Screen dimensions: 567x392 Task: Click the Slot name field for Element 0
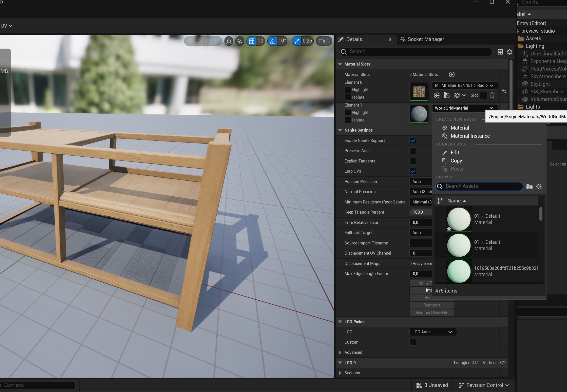483,95
